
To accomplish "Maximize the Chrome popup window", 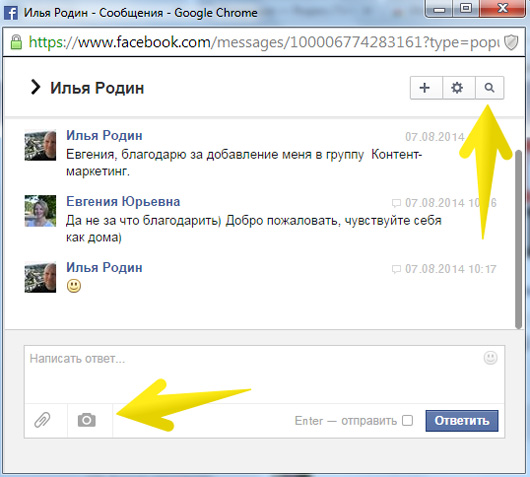I will (x=466, y=9).
